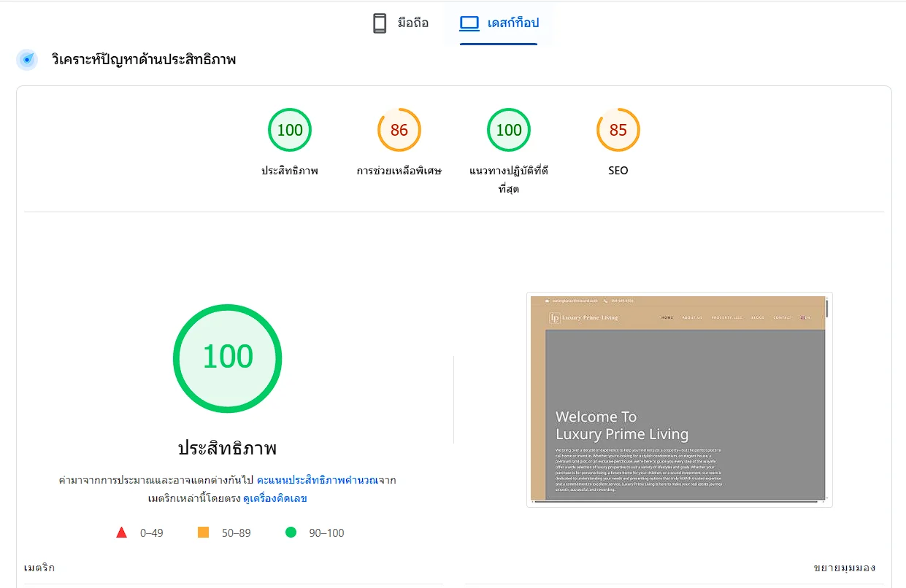The width and height of the screenshot is (906, 588).
Task: Expand metrics with ขยายมุมมอง
Action: [844, 568]
